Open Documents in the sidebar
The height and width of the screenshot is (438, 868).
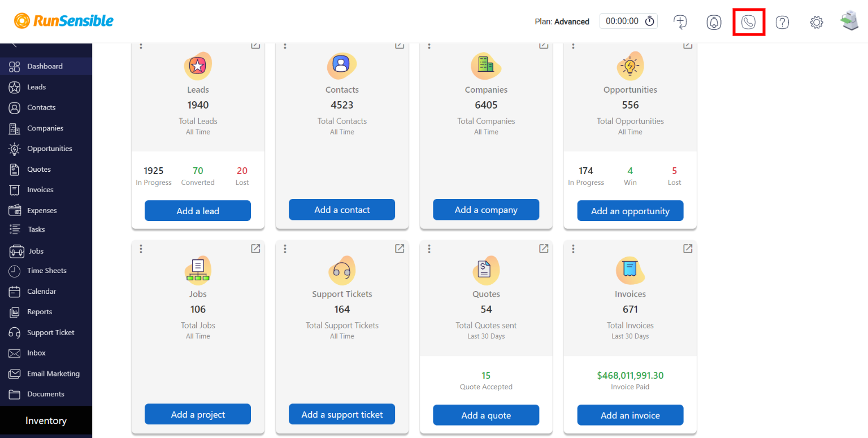[x=46, y=394]
